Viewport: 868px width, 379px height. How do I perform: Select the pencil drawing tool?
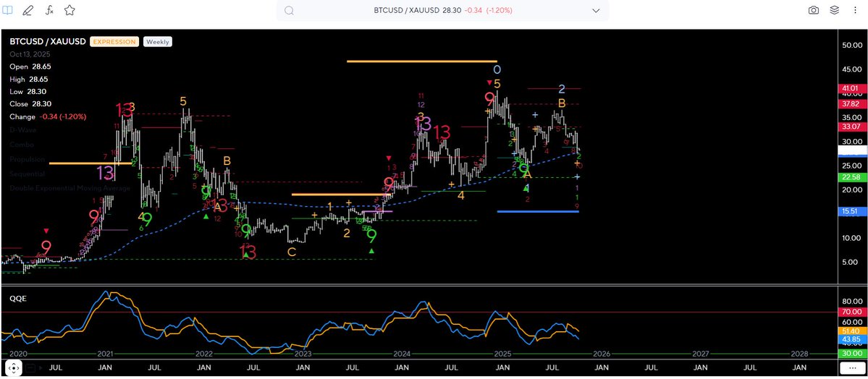tap(28, 10)
